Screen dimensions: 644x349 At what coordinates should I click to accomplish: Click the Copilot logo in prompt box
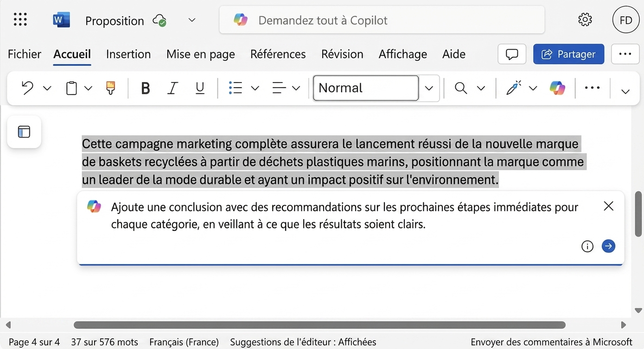point(94,207)
